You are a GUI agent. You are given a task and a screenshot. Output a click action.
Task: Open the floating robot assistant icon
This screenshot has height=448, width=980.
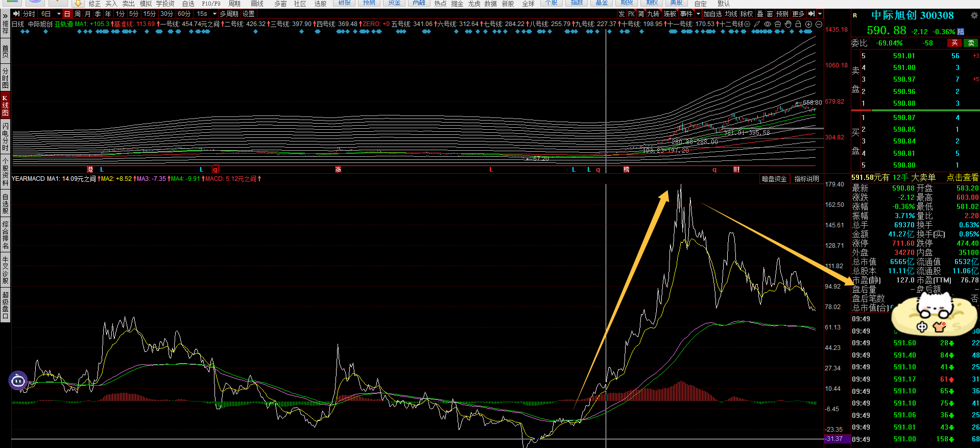tap(18, 380)
